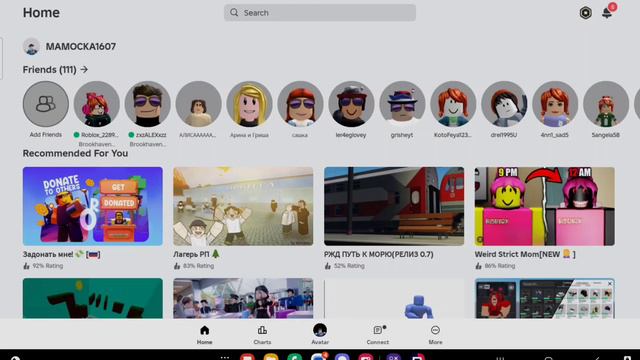Open friend zxzALEXxzz avatar

pos(147,104)
